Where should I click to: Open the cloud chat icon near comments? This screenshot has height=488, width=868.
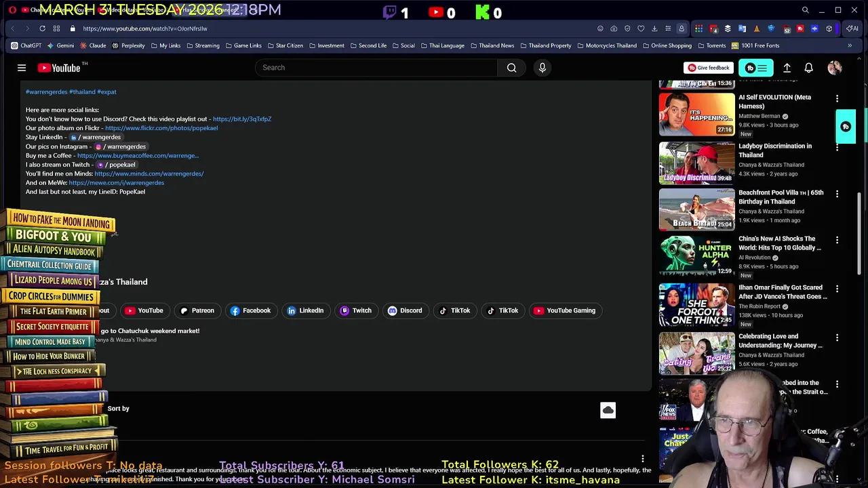pyautogui.click(x=608, y=410)
